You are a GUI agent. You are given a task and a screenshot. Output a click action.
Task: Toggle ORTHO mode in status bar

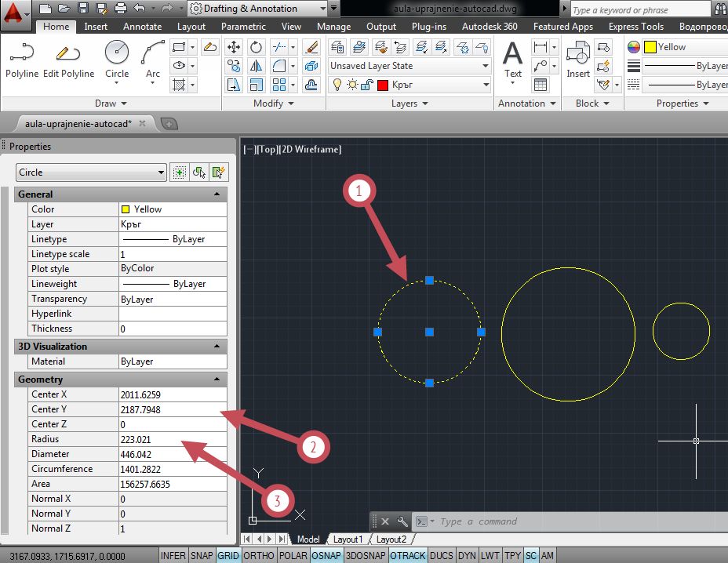[259, 556]
